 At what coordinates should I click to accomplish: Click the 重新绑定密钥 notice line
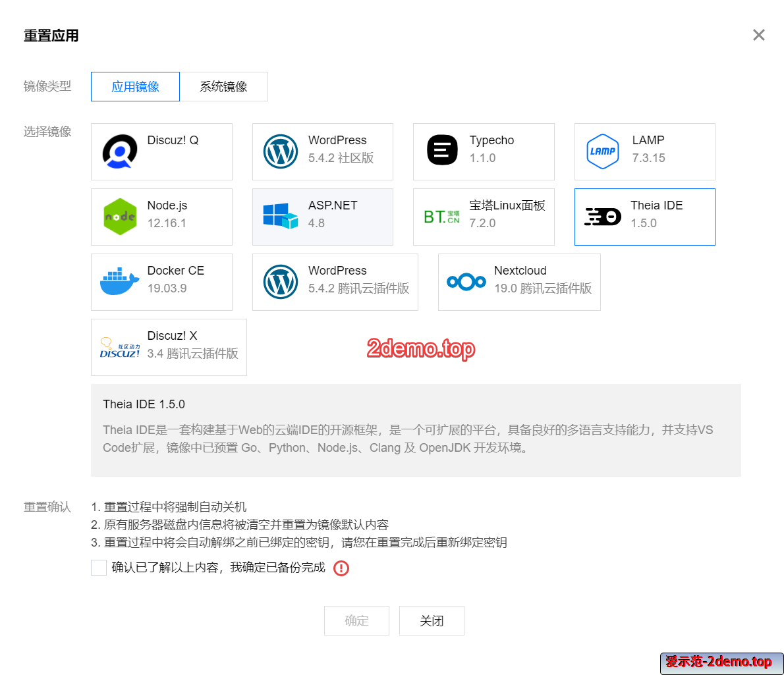click(x=299, y=542)
